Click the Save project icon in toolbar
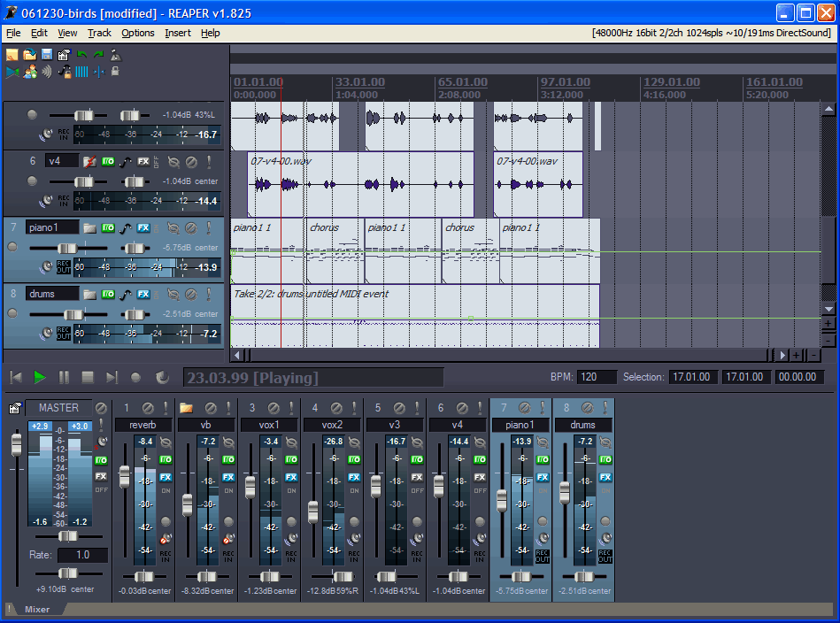 tap(46, 55)
